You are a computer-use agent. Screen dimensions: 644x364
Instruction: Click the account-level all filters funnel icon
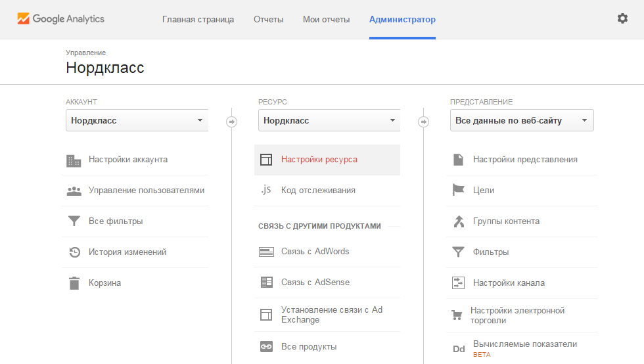(74, 221)
